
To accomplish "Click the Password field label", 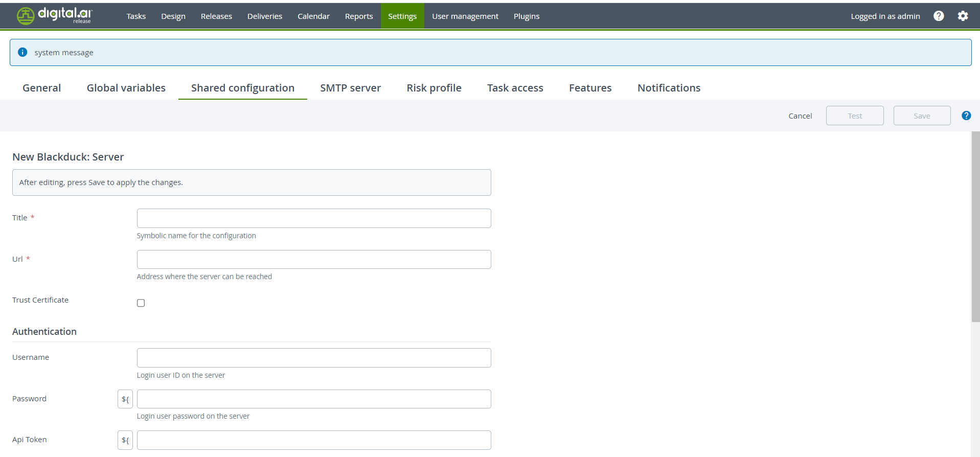I will pyautogui.click(x=29, y=399).
